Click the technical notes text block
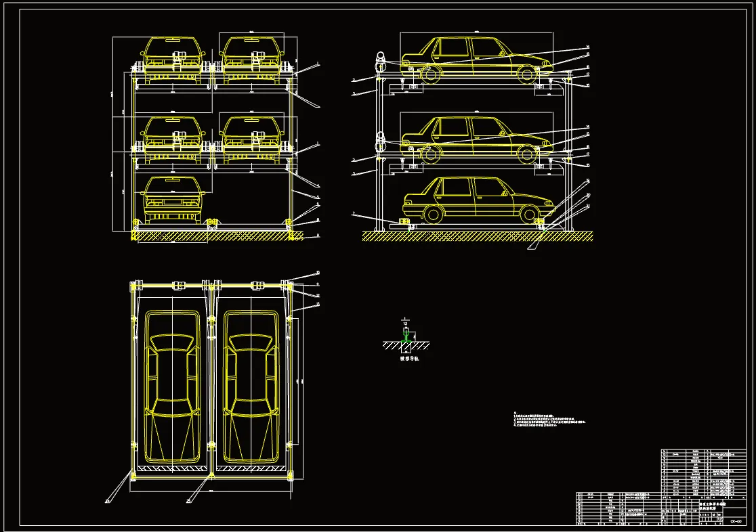 (549, 420)
